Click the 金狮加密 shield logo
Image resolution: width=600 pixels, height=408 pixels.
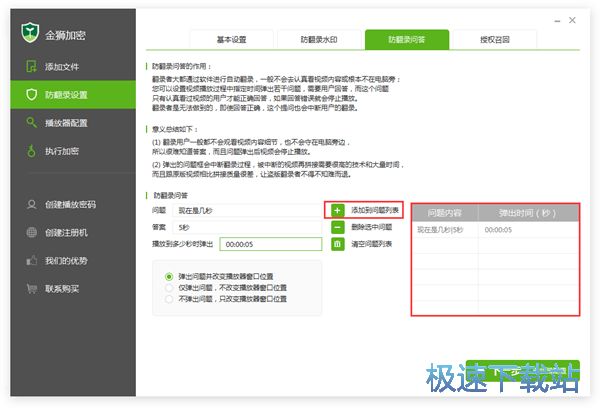[x=30, y=32]
